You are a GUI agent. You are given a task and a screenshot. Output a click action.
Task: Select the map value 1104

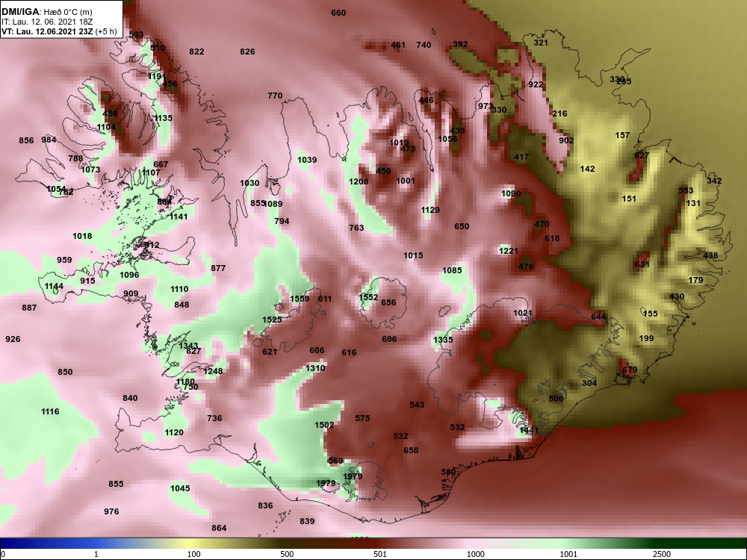click(x=106, y=127)
